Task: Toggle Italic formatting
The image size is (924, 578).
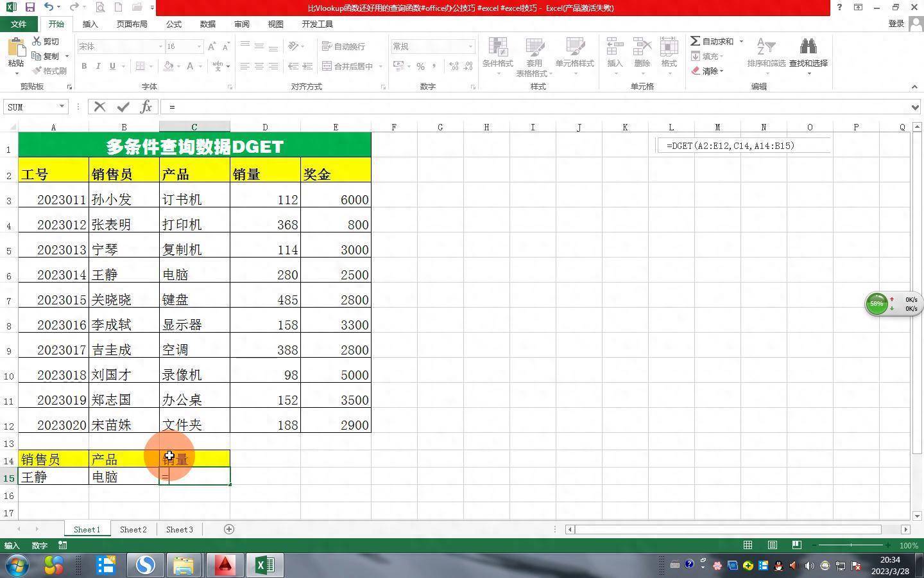Action: pyautogui.click(x=98, y=66)
